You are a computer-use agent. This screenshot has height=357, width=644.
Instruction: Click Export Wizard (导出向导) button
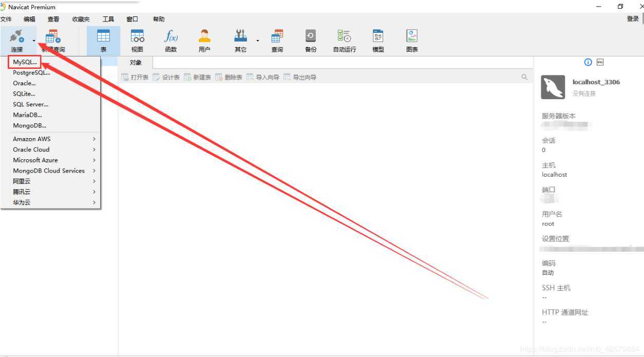coord(300,77)
